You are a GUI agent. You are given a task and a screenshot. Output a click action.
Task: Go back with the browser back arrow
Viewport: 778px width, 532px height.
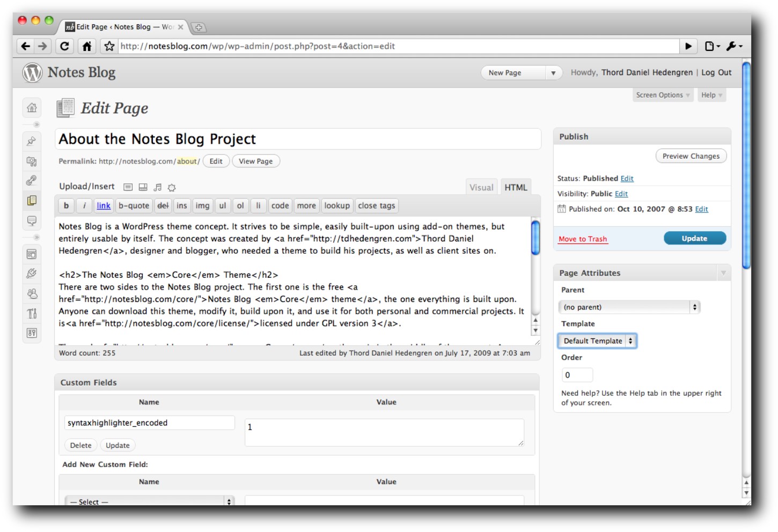pos(25,46)
